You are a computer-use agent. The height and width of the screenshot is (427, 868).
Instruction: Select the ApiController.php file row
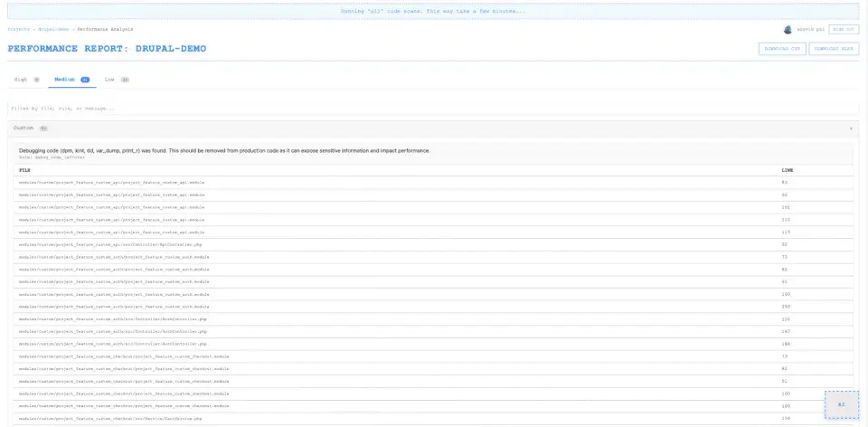point(433,245)
